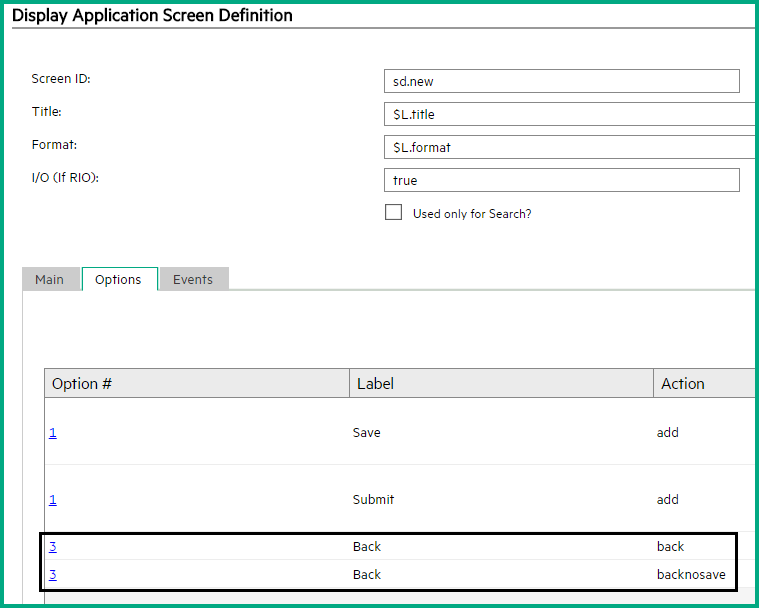Click the add action in Submit row
The height and width of the screenshot is (608, 759).
point(667,500)
